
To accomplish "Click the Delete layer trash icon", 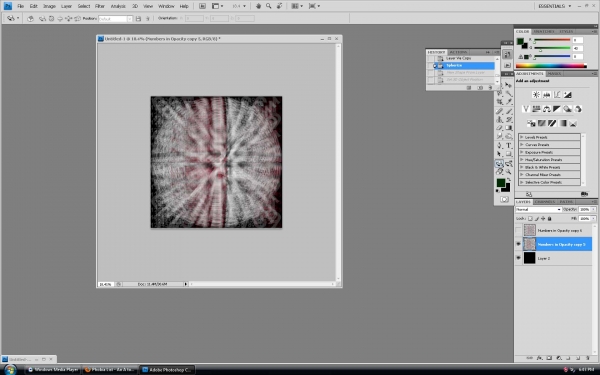I will (587, 358).
